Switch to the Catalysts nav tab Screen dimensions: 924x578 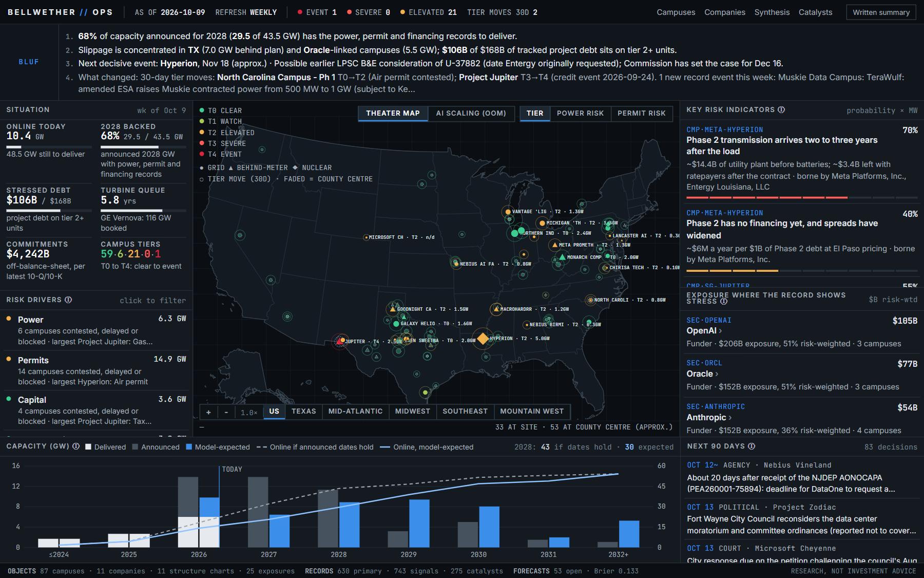click(x=815, y=12)
